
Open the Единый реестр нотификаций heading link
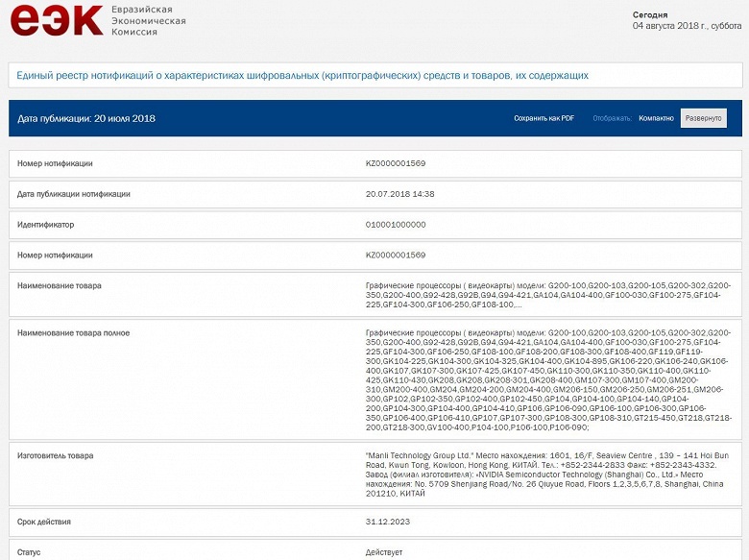(x=302, y=76)
